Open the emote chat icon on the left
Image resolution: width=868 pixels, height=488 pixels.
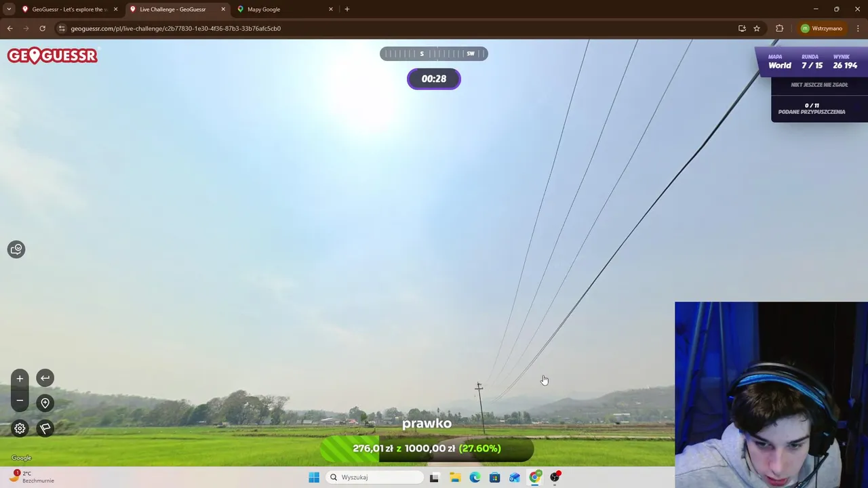(16, 249)
